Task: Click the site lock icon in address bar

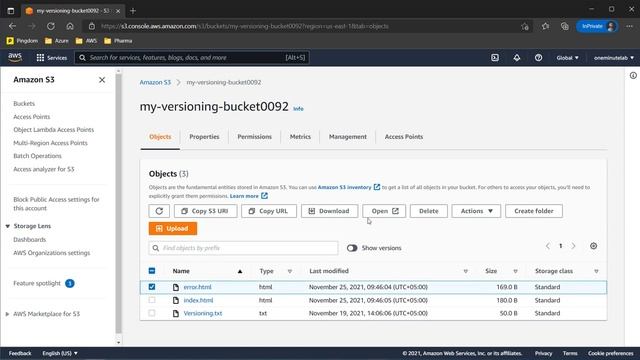Action: pyautogui.click(x=92, y=26)
